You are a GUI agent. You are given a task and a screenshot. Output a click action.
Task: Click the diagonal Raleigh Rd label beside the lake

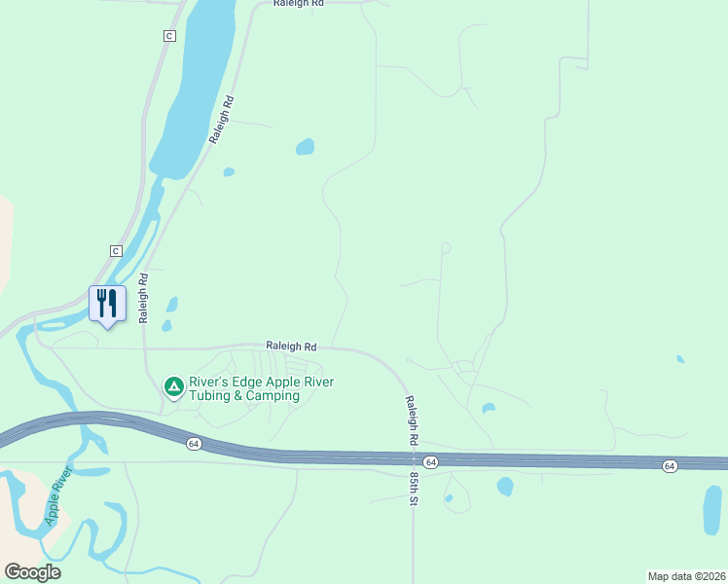[x=222, y=120]
